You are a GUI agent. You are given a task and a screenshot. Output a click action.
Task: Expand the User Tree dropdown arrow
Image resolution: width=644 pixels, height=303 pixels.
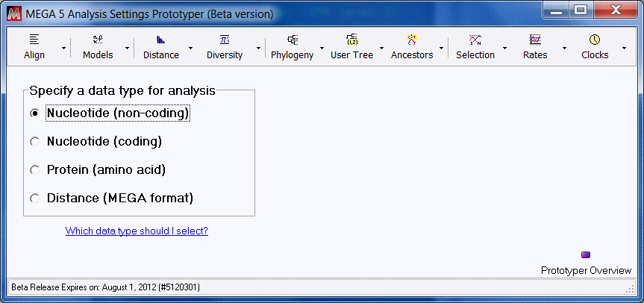(x=381, y=48)
